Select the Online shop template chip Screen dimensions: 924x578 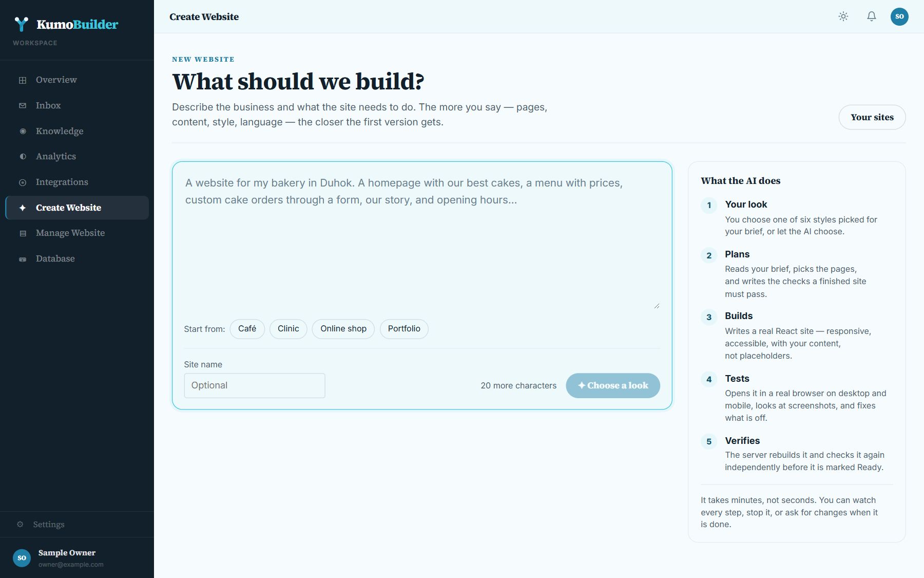[343, 329]
